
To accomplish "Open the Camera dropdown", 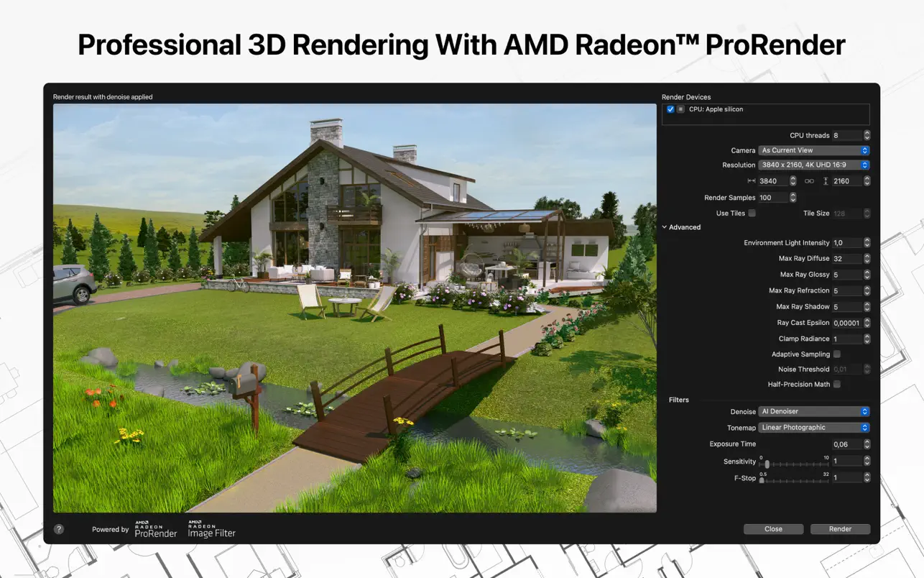I will (x=814, y=150).
